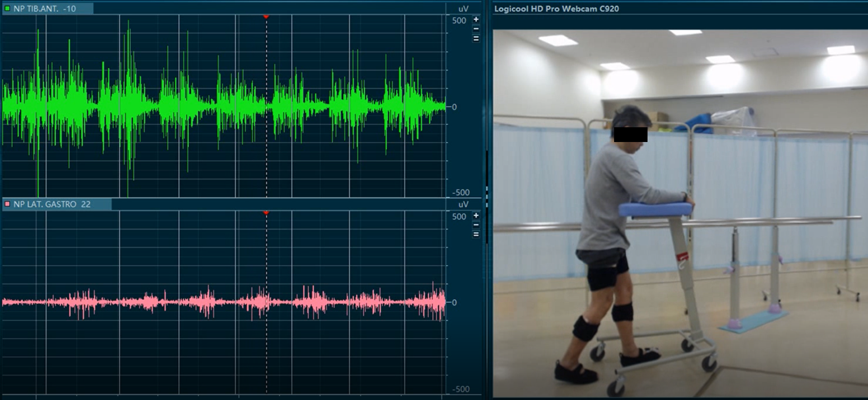Viewport: 868px width, 400px height.
Task: Click the equals reset-scale icon for TIB.ANT. channel
Action: (476, 38)
